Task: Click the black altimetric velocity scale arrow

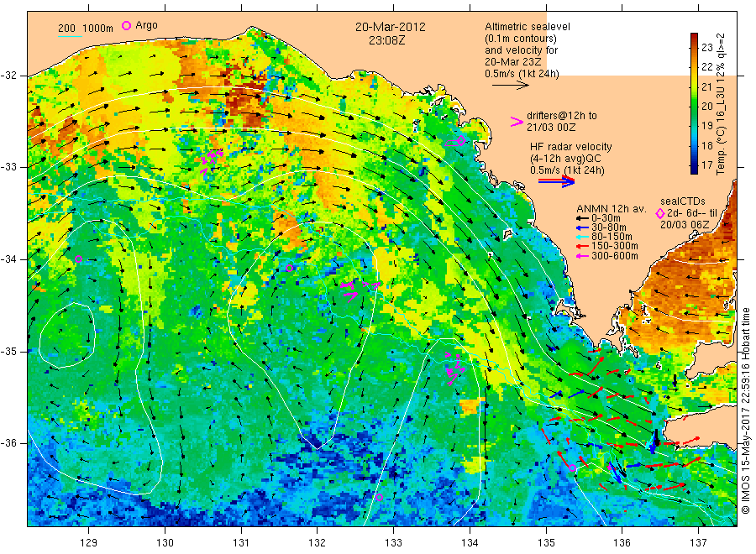Action: coord(510,86)
